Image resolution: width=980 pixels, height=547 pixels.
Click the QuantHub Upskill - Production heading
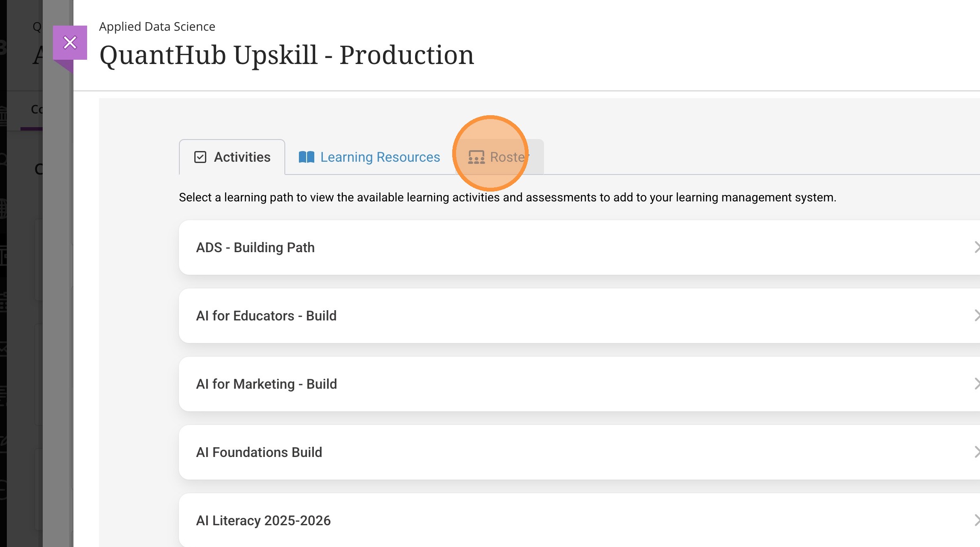pyautogui.click(x=287, y=55)
